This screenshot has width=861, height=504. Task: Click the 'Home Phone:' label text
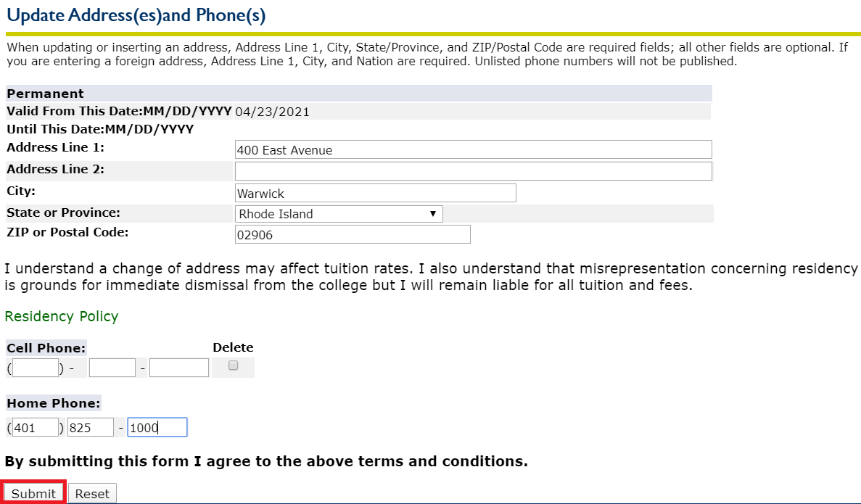(x=54, y=403)
